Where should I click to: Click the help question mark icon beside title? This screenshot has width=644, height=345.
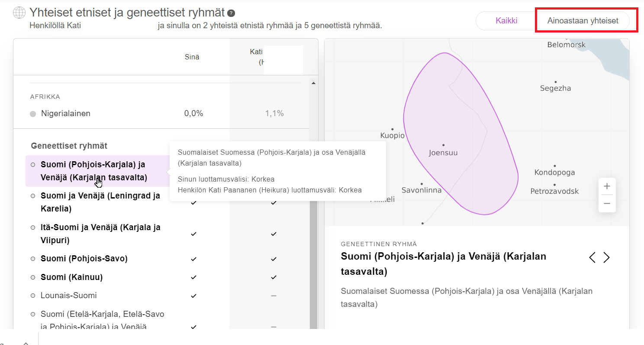[x=232, y=13]
